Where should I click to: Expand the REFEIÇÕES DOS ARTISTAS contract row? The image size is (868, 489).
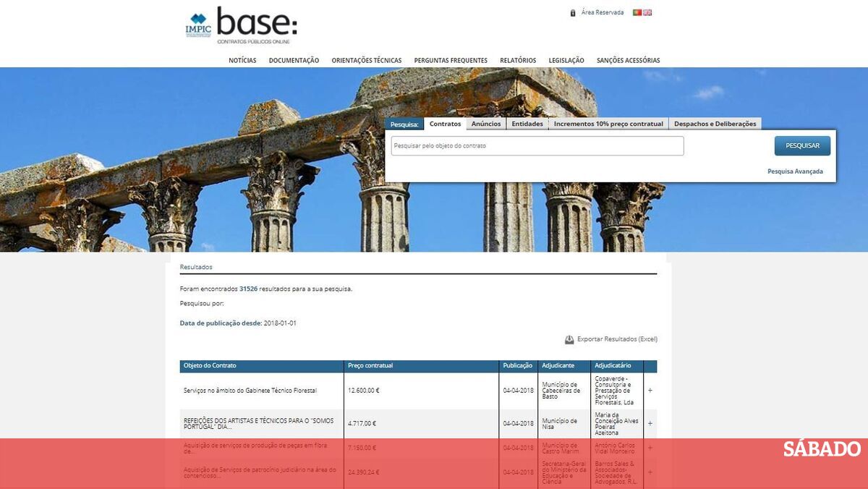650,423
